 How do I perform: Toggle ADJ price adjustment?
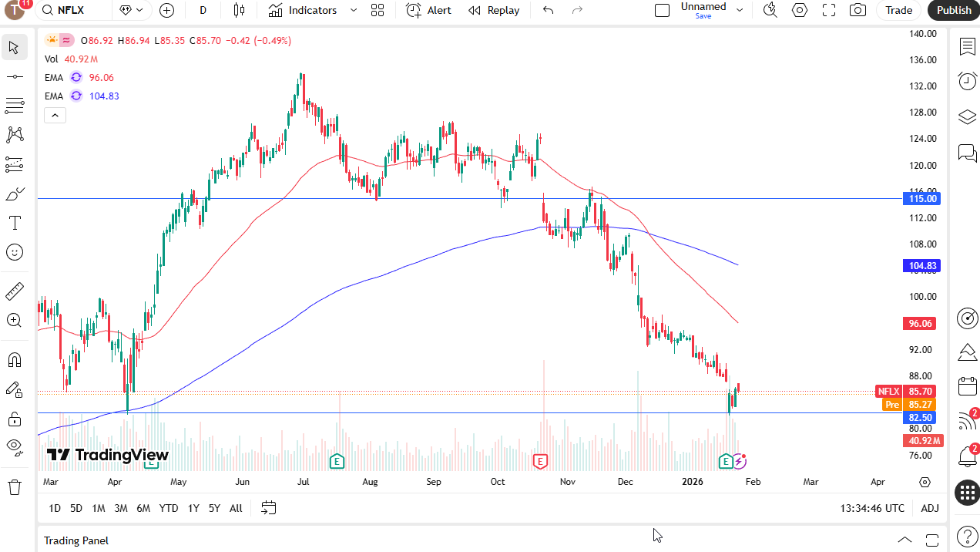[x=930, y=508]
